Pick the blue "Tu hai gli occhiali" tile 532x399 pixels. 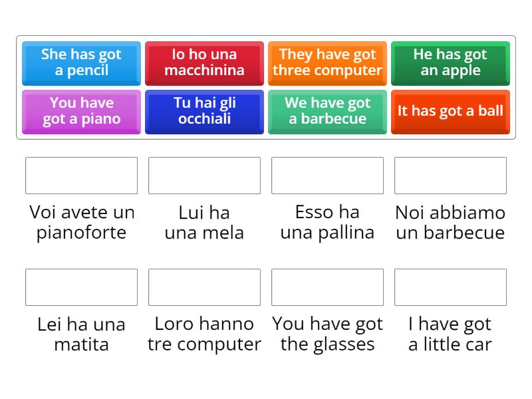(x=203, y=111)
